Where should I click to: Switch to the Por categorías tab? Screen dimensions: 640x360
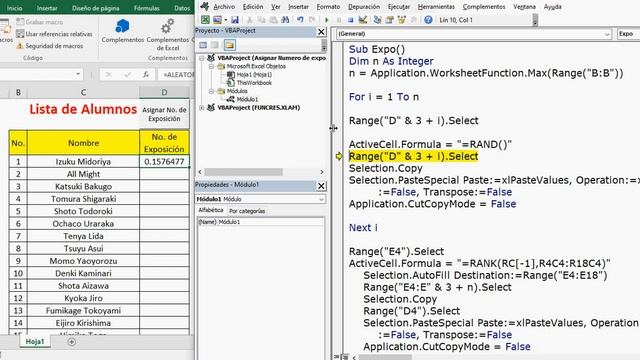[x=247, y=211]
